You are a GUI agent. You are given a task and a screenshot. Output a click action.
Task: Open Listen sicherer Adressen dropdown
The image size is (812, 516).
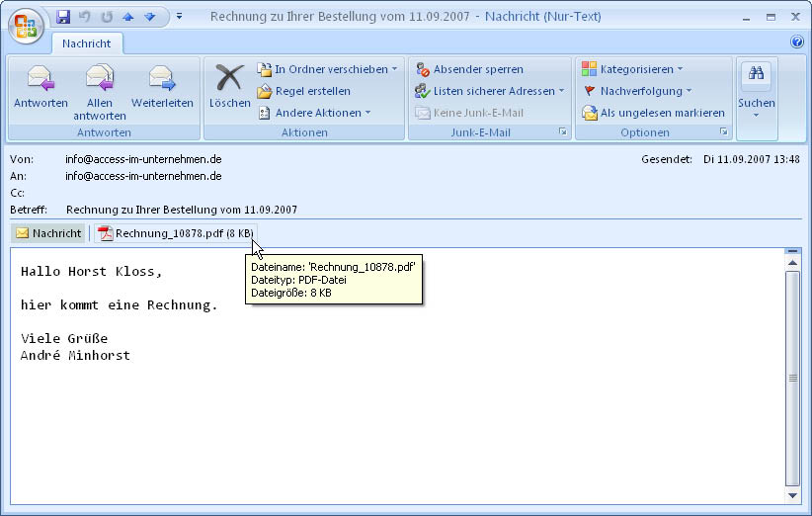(489, 91)
